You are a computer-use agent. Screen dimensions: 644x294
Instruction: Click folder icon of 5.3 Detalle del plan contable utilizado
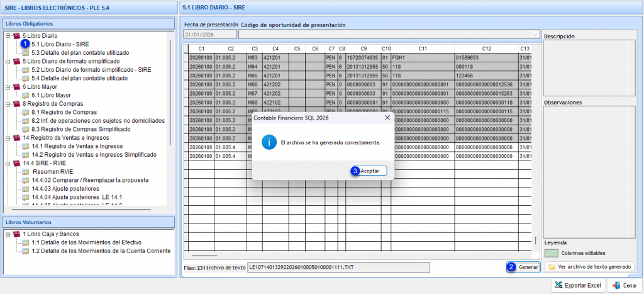click(x=25, y=53)
